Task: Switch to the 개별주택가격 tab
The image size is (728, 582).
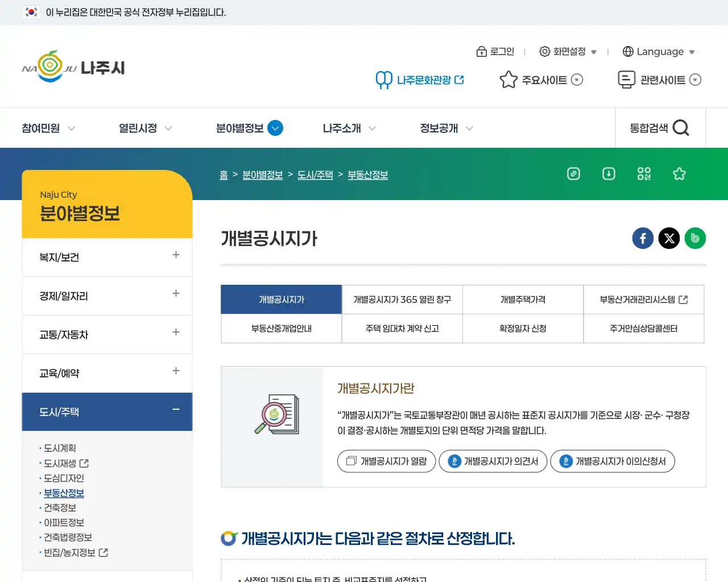Action: coord(523,300)
